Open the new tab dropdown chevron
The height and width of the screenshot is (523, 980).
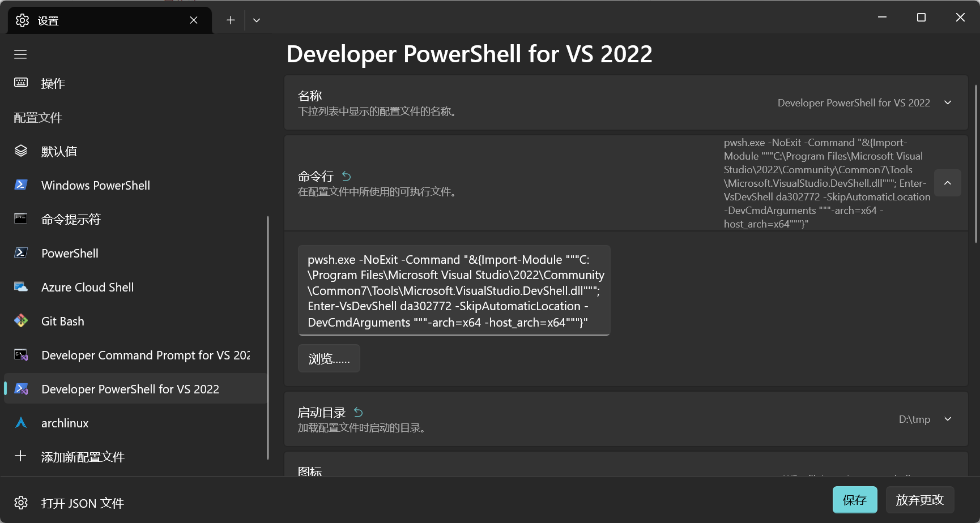point(257,20)
